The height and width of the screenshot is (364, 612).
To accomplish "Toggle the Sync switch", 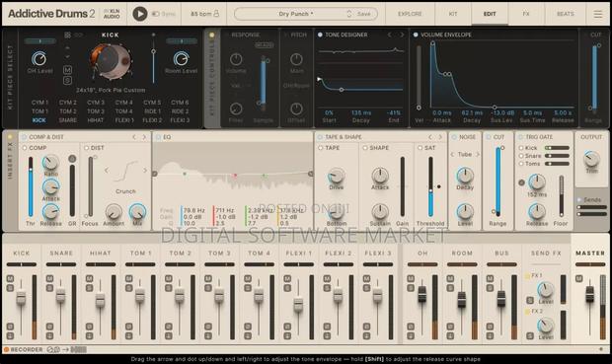I will tap(155, 14).
